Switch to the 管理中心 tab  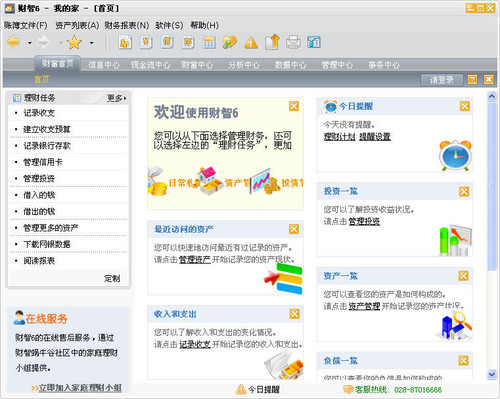[x=337, y=65]
